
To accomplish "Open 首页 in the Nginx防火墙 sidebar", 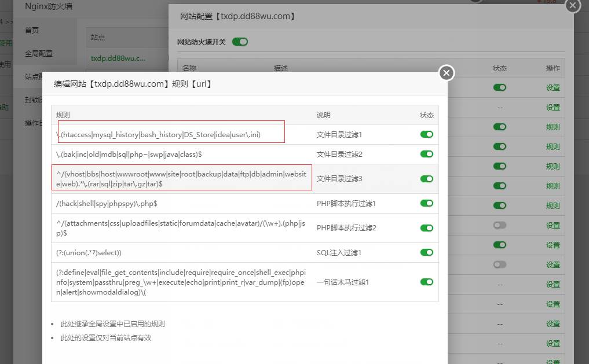I will pos(31,31).
